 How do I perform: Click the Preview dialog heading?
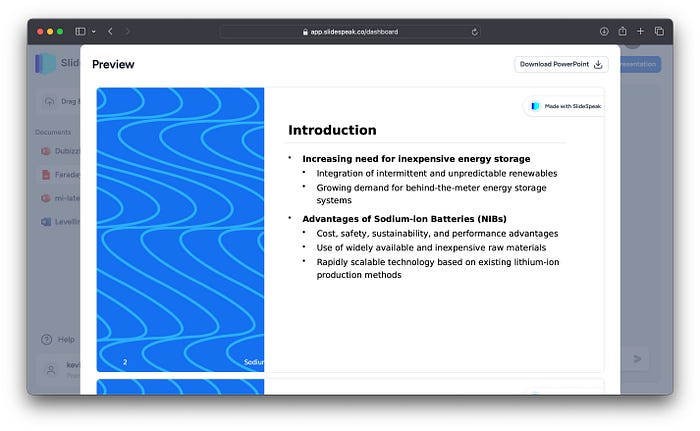113,64
